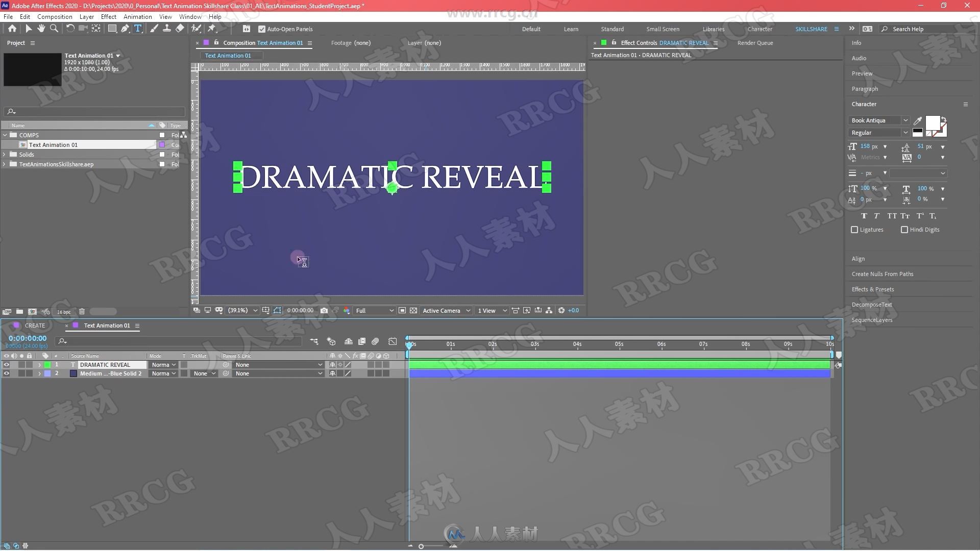The height and width of the screenshot is (551, 980).
Task: Select the Puppet Pin tool
Action: pyautogui.click(x=212, y=29)
